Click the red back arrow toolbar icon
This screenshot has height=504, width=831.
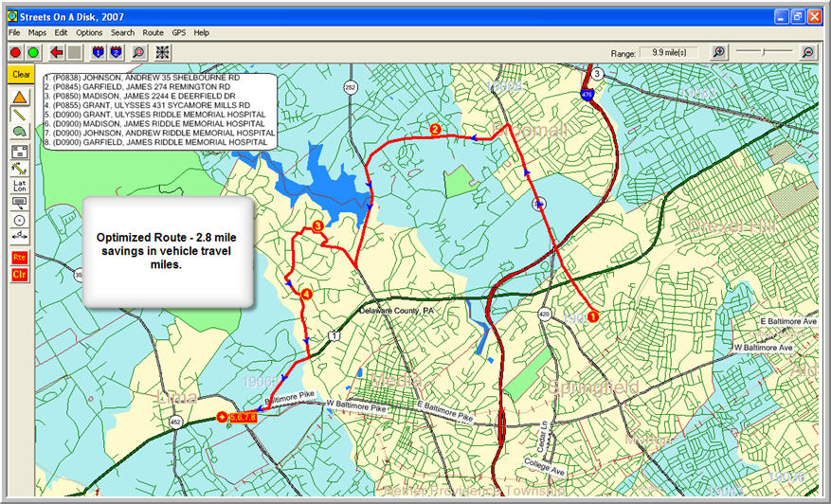(57, 52)
